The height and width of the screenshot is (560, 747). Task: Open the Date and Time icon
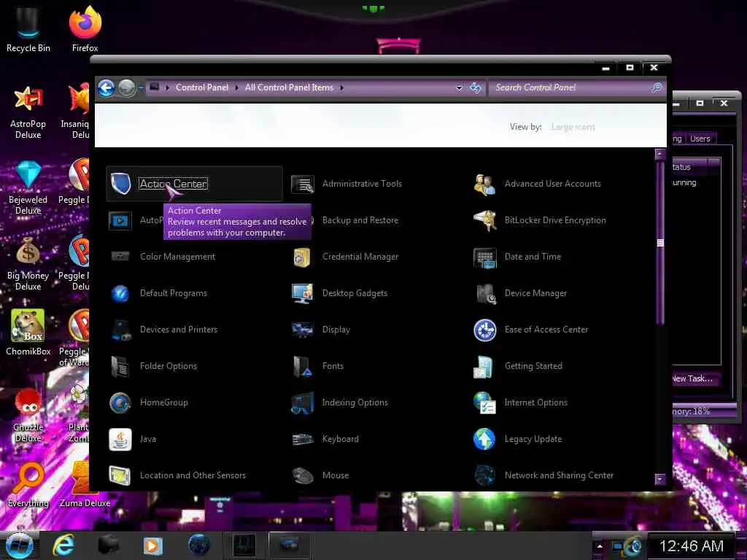click(485, 257)
